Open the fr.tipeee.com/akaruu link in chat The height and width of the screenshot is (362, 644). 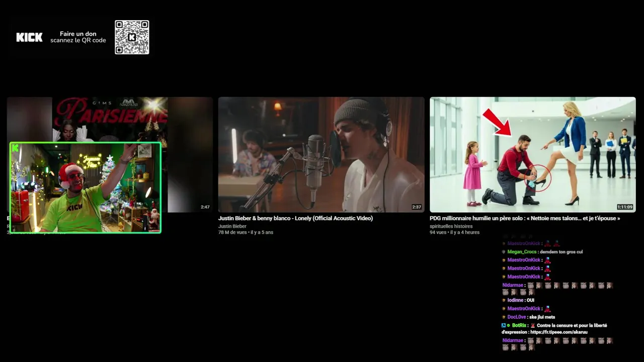[x=558, y=332]
